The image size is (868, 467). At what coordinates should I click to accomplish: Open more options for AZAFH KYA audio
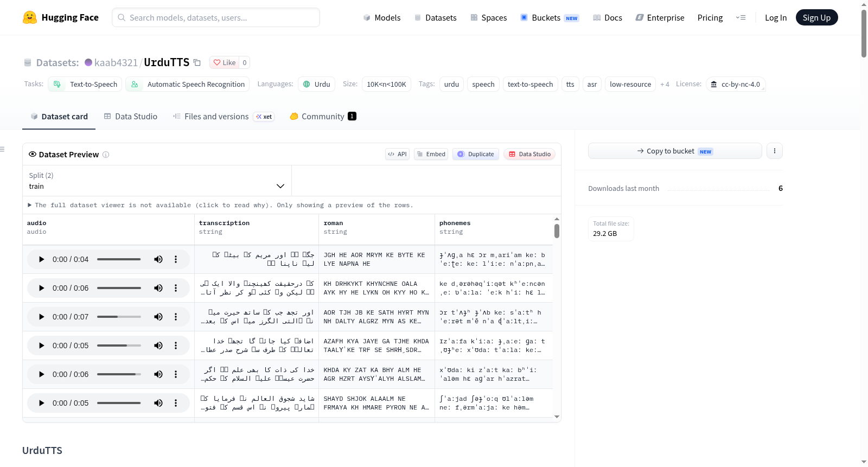click(x=176, y=346)
